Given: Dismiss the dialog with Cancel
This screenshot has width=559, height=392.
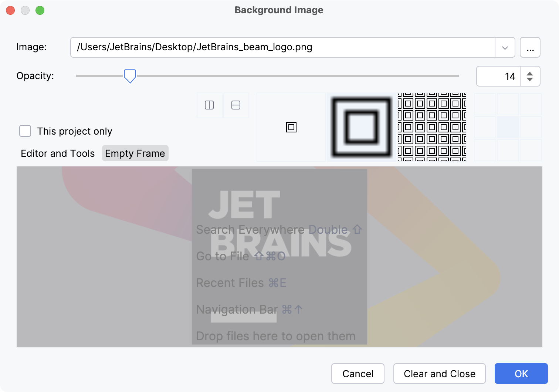Looking at the screenshot, I should (x=358, y=374).
